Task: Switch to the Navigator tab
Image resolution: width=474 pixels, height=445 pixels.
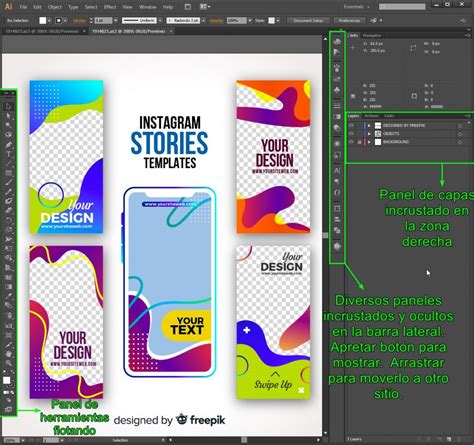Action: [x=372, y=35]
